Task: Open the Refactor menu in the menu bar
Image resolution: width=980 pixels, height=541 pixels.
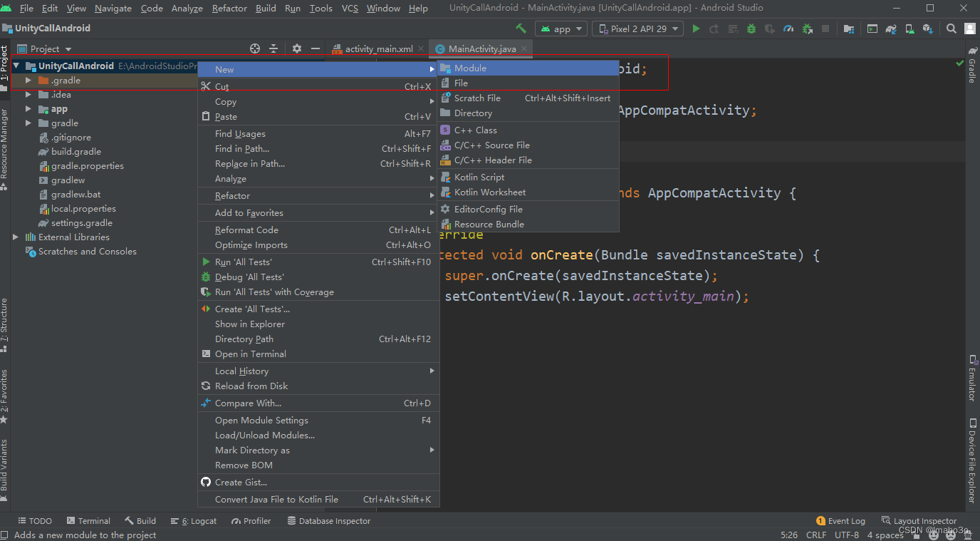Action: click(229, 9)
